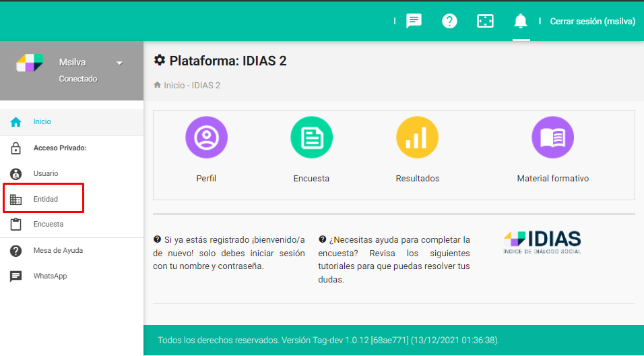Click the Msilva username text

coord(72,63)
